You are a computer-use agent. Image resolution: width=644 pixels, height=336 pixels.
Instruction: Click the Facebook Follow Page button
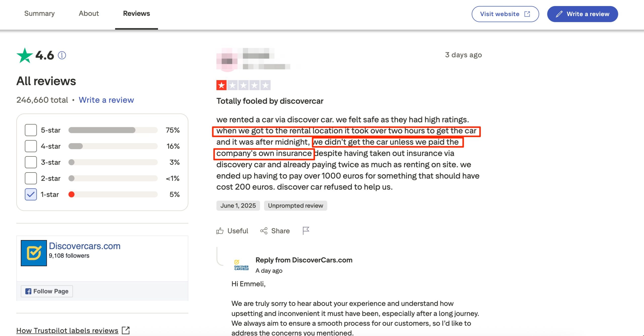tap(47, 291)
